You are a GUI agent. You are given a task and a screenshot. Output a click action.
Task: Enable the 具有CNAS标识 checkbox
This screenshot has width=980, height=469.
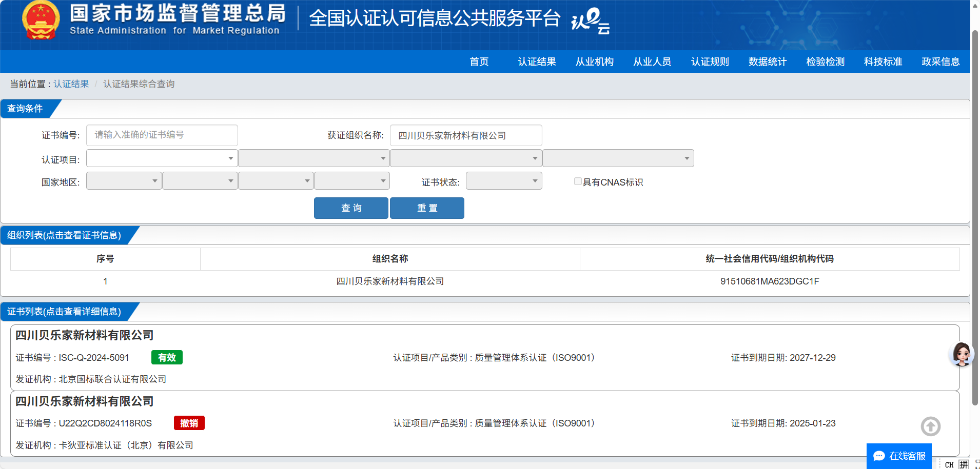578,181
